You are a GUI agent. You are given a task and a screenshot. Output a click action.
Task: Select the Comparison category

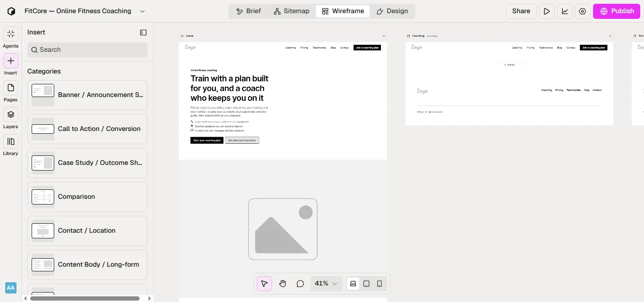coord(87,197)
